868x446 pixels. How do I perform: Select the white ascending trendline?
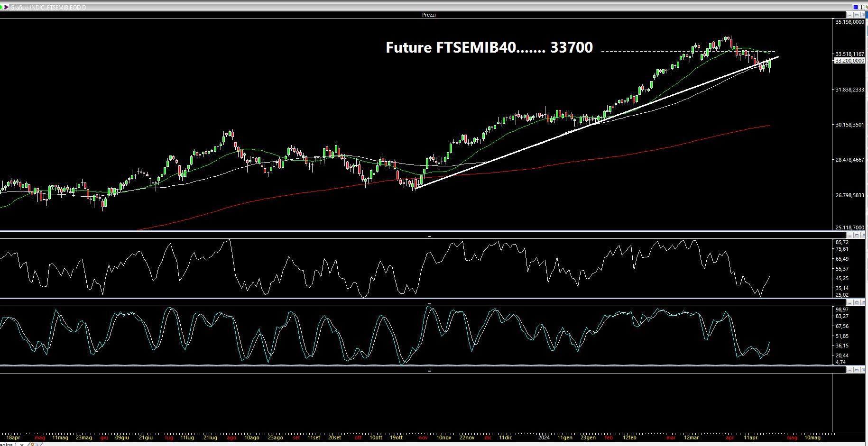(597, 122)
